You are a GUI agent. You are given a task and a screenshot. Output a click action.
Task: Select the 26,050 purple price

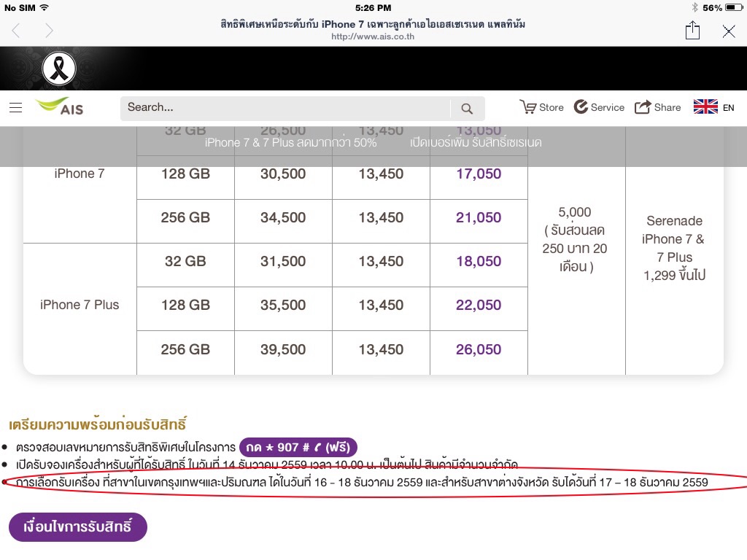[479, 349]
